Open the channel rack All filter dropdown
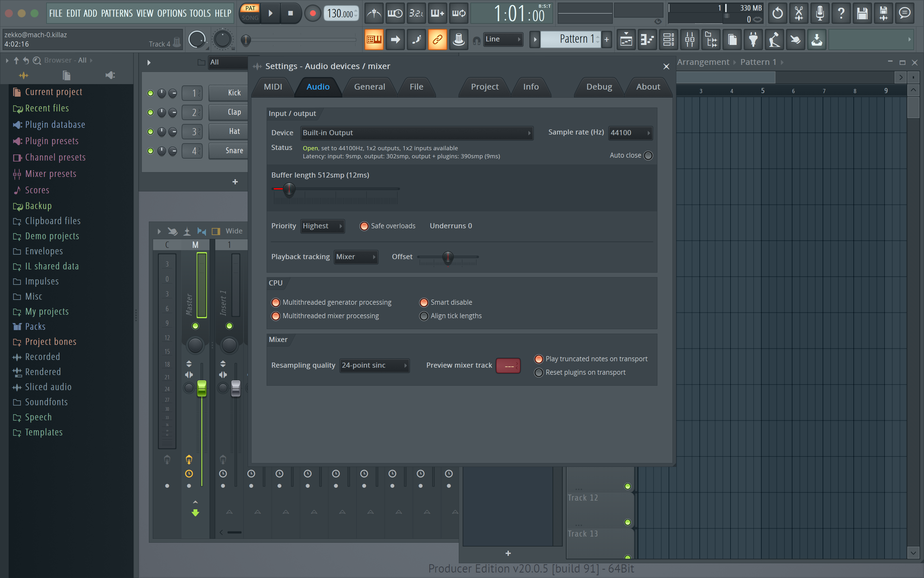This screenshot has height=578, width=924. click(x=228, y=62)
